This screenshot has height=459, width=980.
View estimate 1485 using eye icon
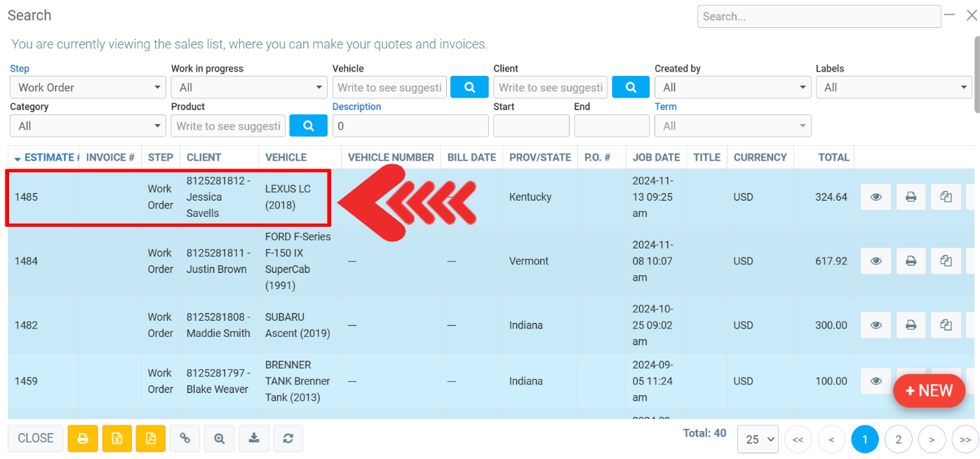click(875, 197)
